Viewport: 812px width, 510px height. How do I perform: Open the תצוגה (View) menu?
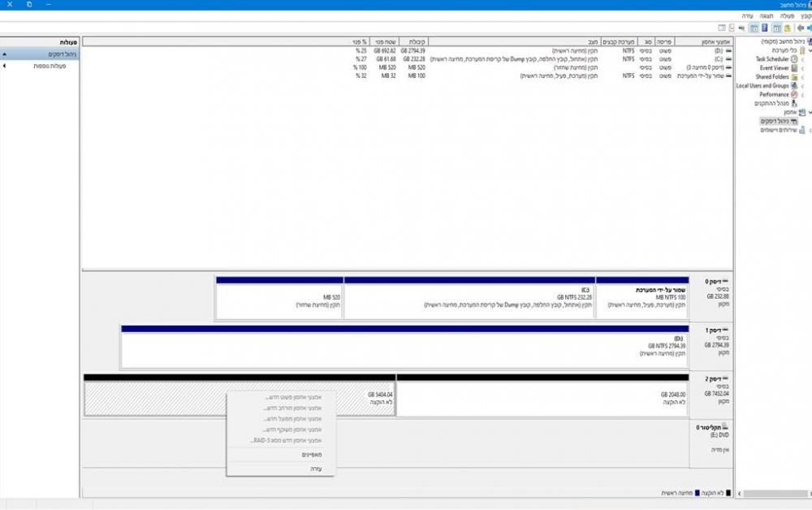point(766,15)
